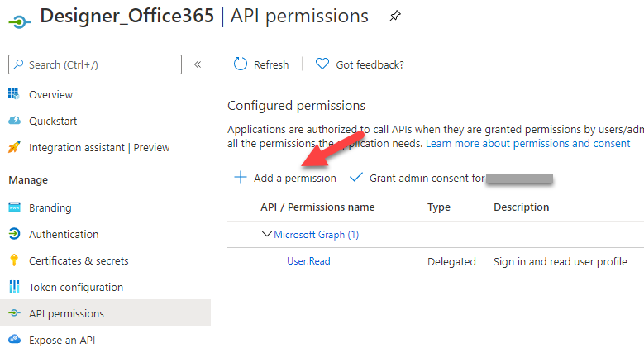Open the Microsoft Graph (1) link
644x348 pixels.
point(317,235)
